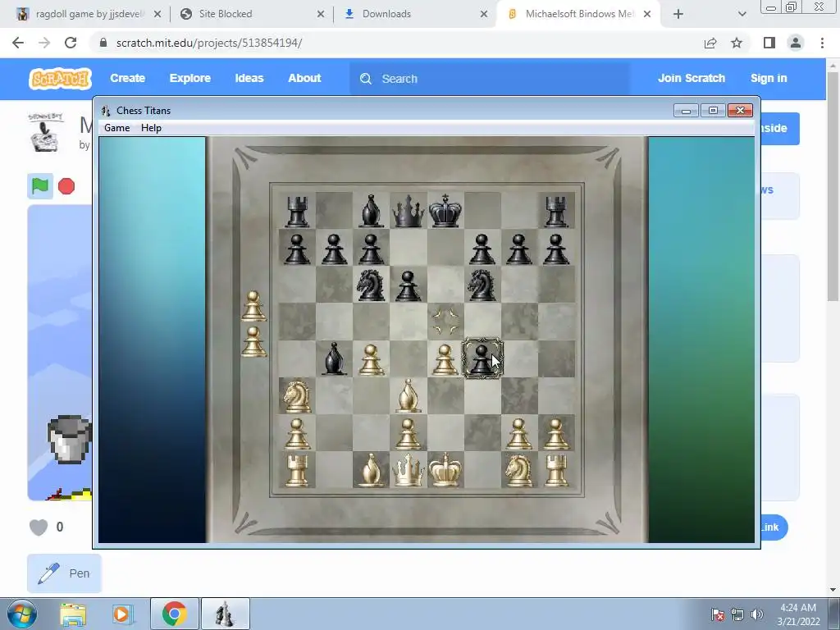This screenshot has width=840, height=630.
Task: Open the About link in Scratch header
Action: tap(304, 78)
